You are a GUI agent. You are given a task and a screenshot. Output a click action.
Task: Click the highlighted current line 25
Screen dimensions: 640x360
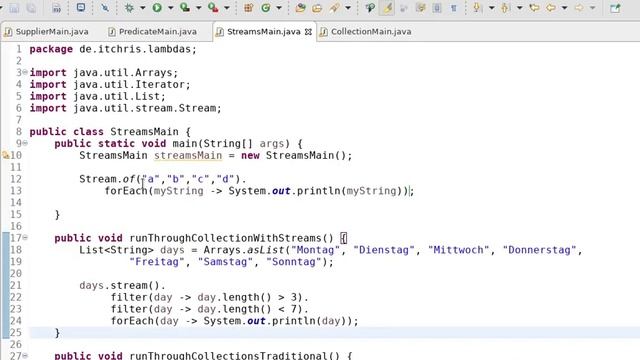pyautogui.click(x=335, y=333)
